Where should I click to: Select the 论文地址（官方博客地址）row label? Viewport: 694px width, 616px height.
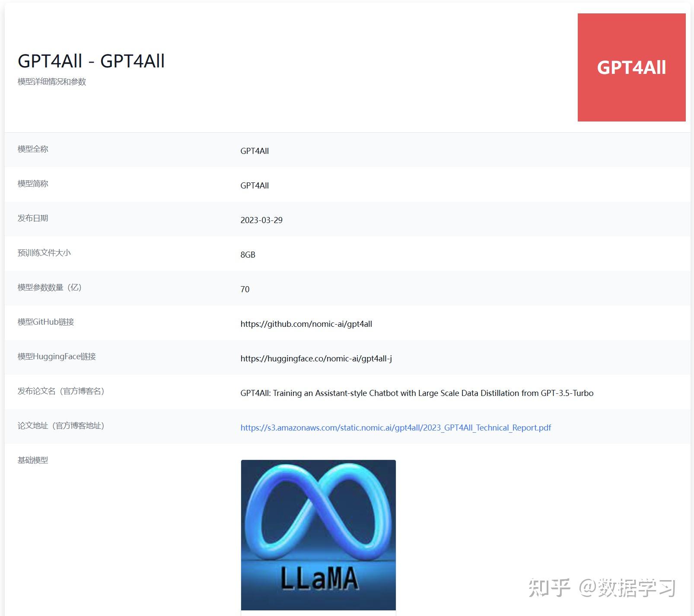pos(60,426)
